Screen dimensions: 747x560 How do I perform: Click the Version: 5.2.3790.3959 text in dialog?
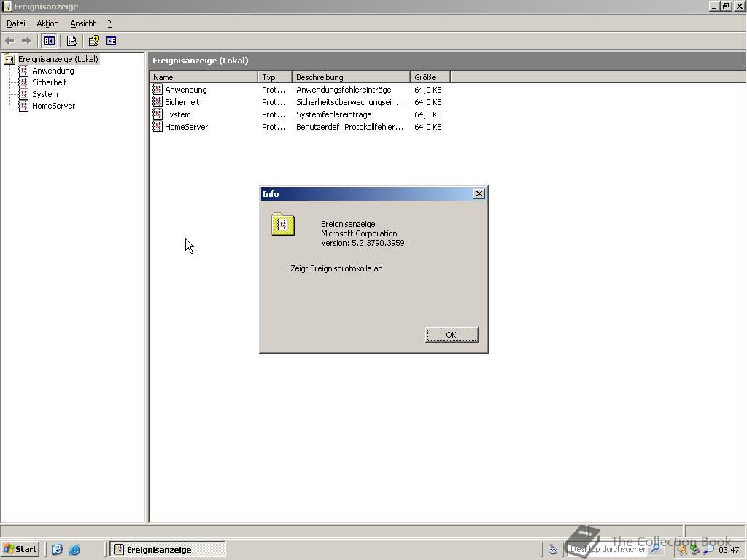click(363, 243)
